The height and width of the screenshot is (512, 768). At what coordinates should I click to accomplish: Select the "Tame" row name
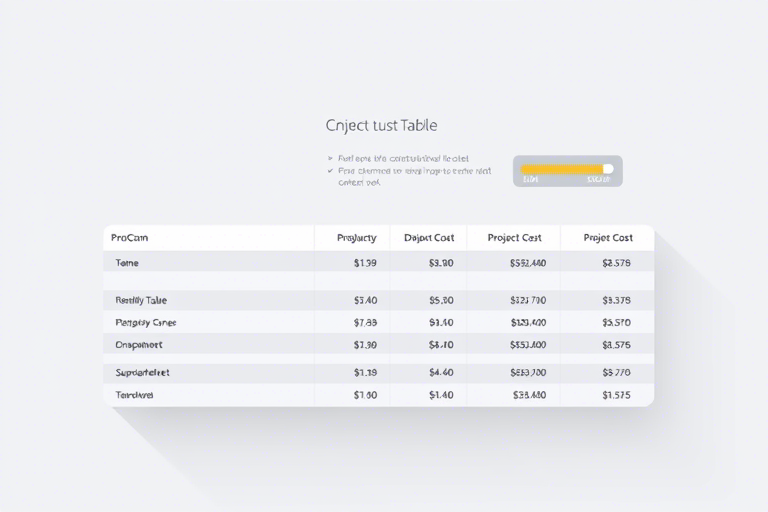pos(127,263)
